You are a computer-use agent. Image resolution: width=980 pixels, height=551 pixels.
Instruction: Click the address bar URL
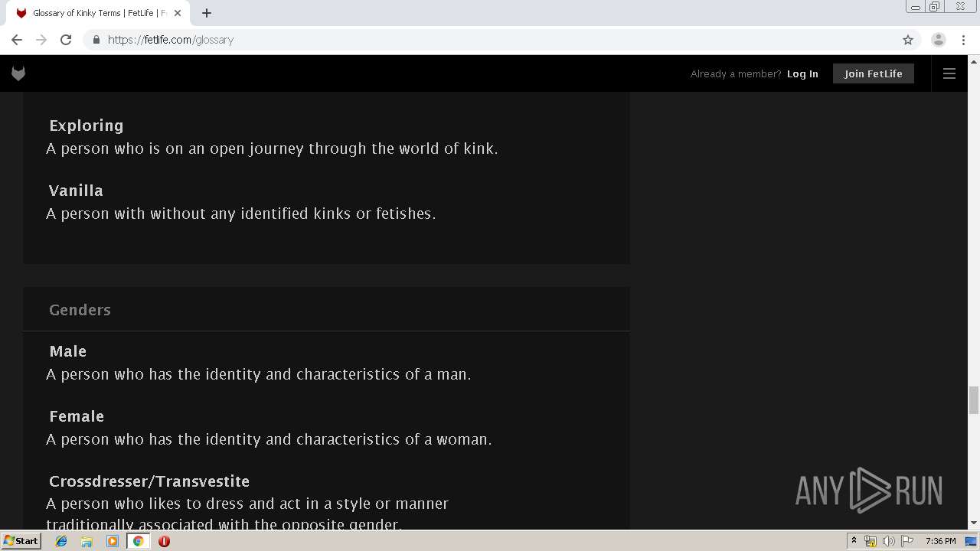coord(171,40)
